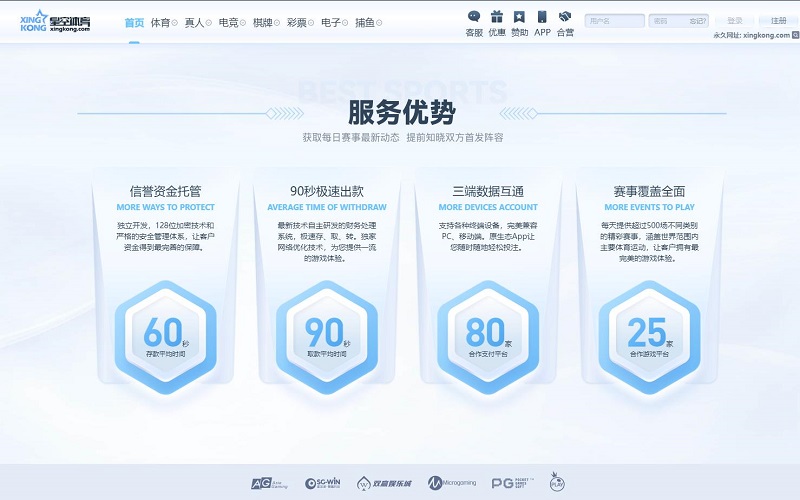Screen dimensions: 800x500
Task: Click the Xing Kong site logo
Action: 55,21
